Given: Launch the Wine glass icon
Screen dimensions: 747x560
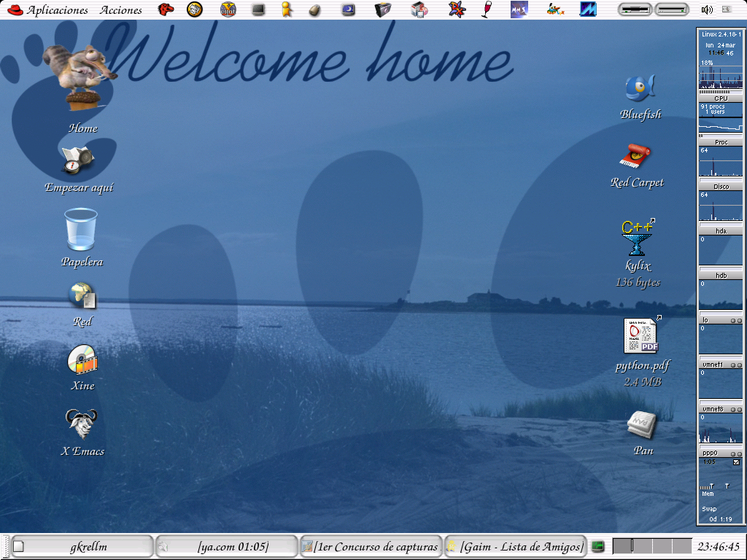Looking at the screenshot, I should 487,9.
